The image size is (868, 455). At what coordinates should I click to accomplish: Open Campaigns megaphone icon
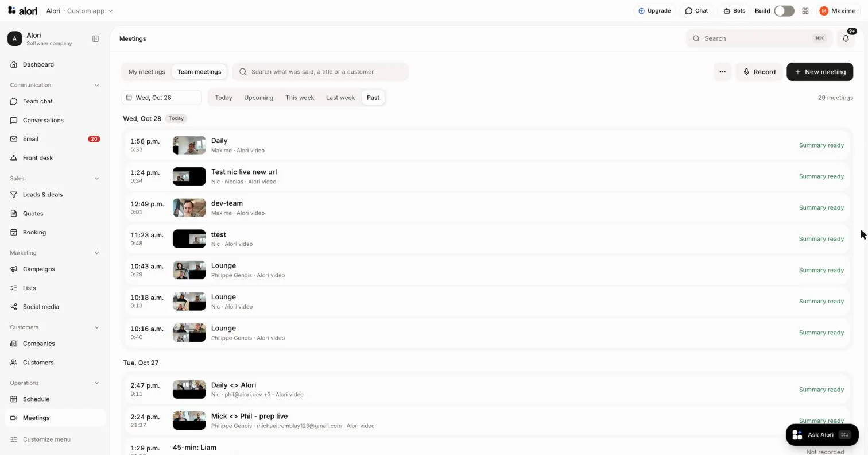pos(14,269)
